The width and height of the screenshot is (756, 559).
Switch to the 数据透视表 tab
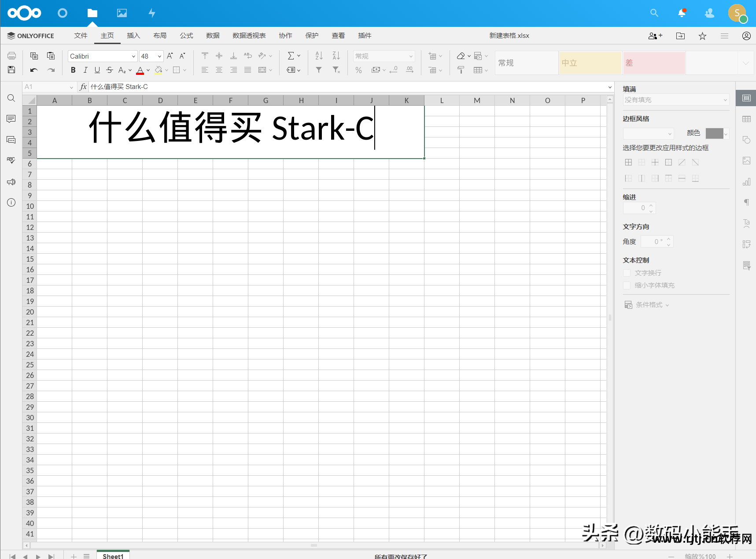click(x=249, y=36)
